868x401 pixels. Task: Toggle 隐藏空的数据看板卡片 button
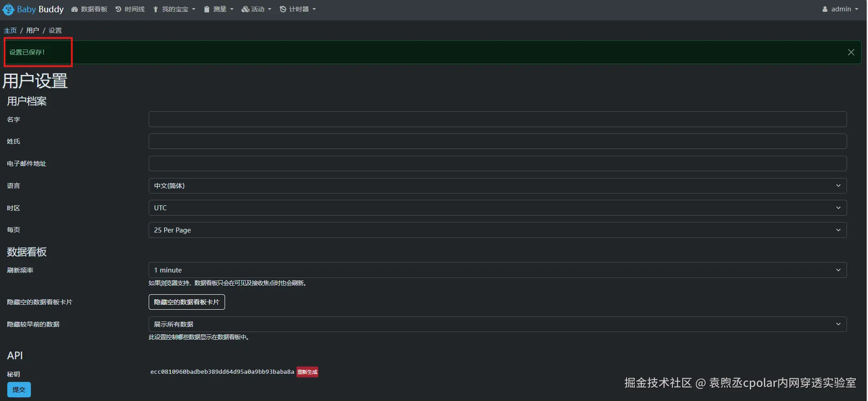coord(186,302)
